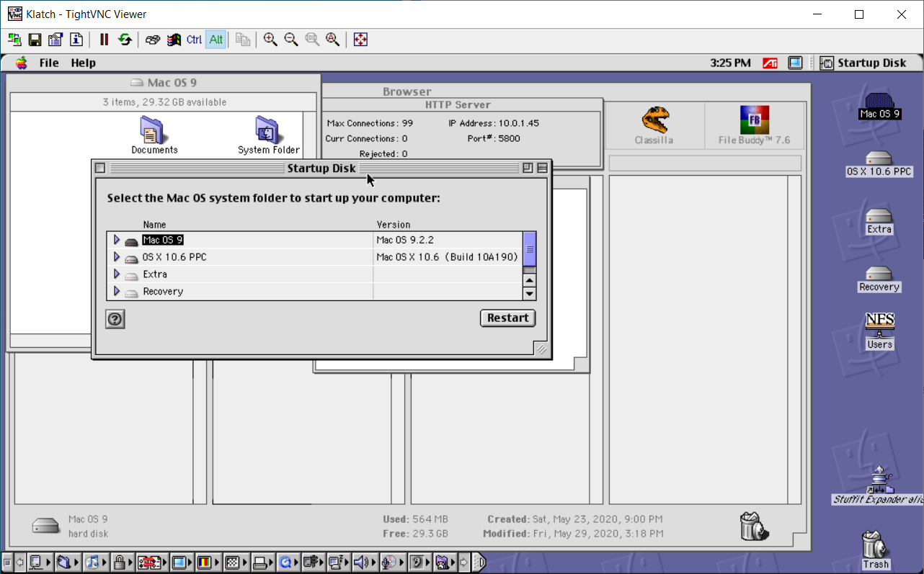Screen dimensions: 924x574
Task: Open the CD player control strip popup
Action: pyautogui.click(x=393, y=562)
